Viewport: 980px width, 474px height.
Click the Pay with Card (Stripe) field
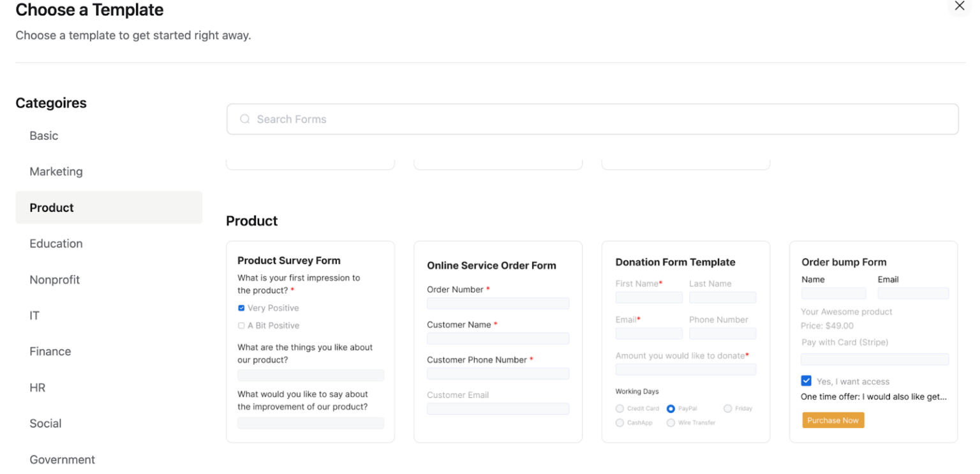click(x=875, y=360)
